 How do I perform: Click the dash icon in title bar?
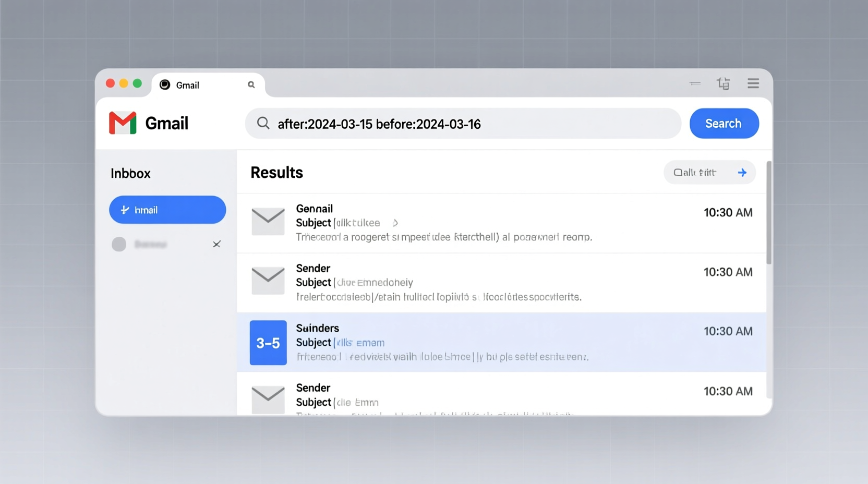pos(695,83)
